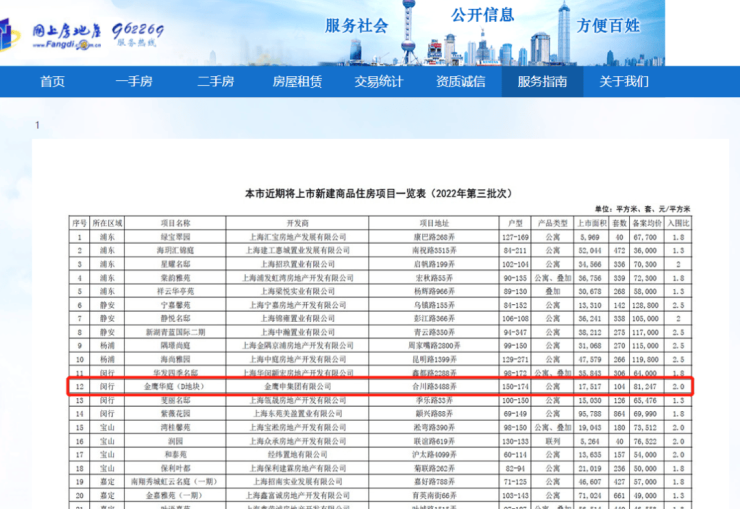The image size is (740, 509).
Task: Click the 962269 service hotline graphic
Action: point(138,33)
